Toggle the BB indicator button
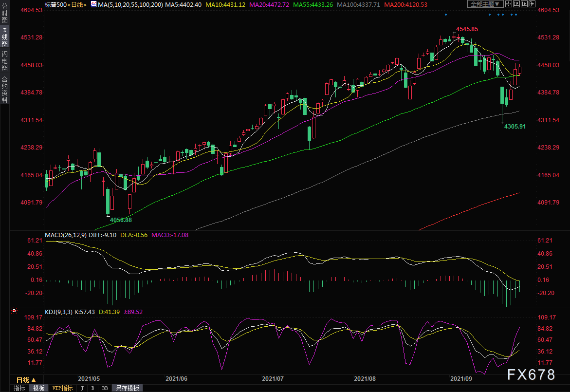This screenshot has height=392, width=570. coord(105,388)
